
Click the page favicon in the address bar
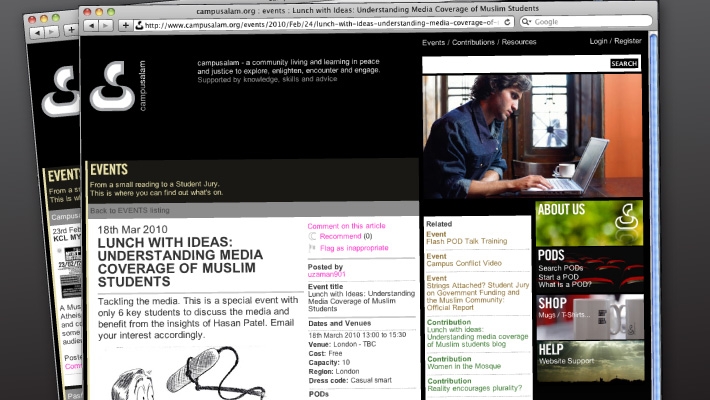click(139, 25)
